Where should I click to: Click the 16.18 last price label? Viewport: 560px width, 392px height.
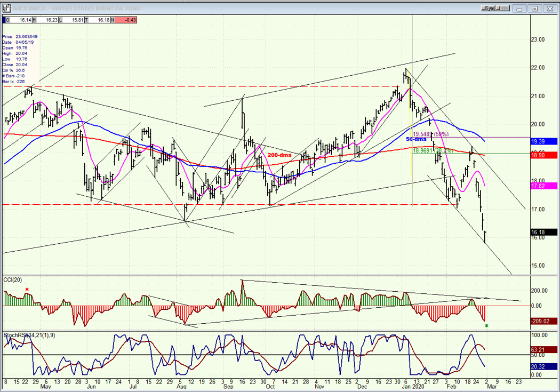click(543, 232)
